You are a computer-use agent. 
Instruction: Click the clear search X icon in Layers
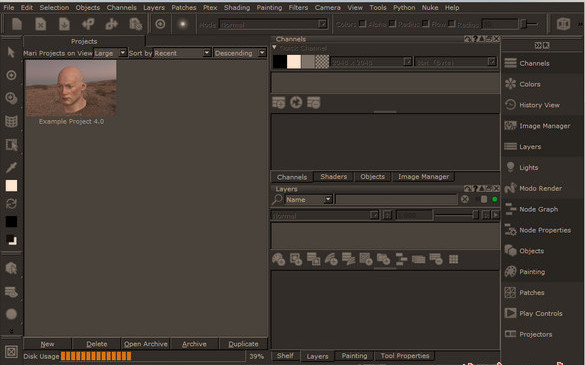465,199
